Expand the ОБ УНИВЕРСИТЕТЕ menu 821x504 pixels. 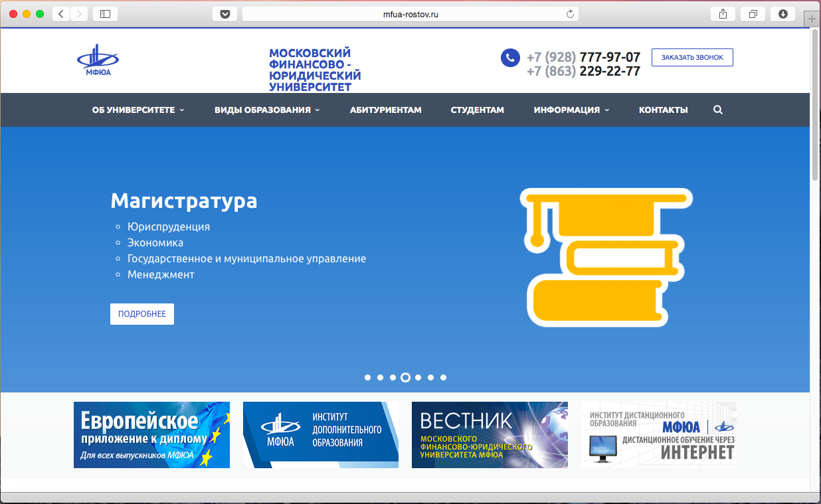coord(138,110)
